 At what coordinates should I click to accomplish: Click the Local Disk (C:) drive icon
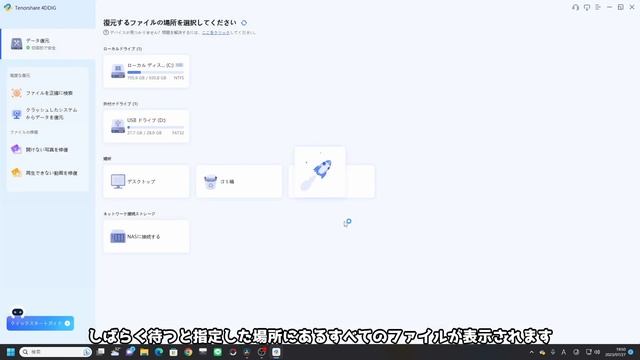[118, 71]
